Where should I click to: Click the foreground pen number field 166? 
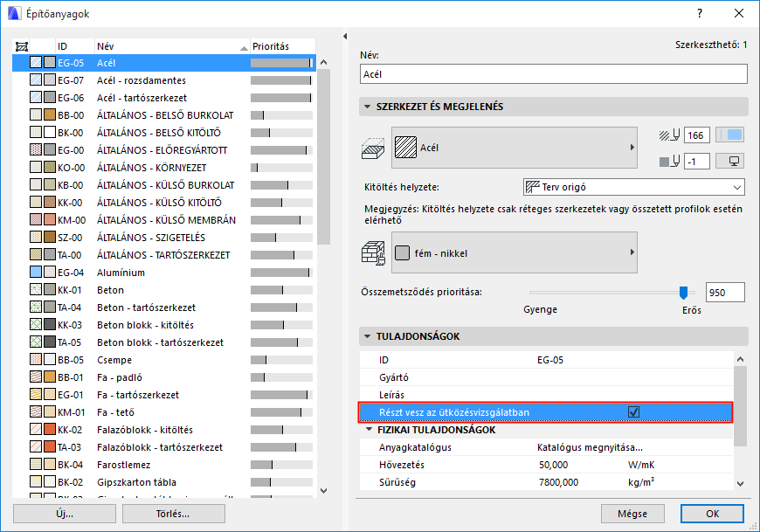[697, 135]
